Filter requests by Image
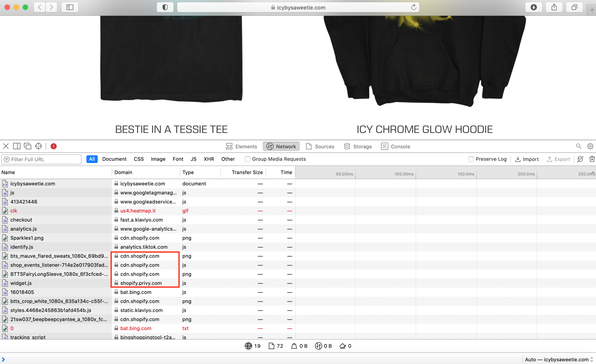 coord(158,159)
